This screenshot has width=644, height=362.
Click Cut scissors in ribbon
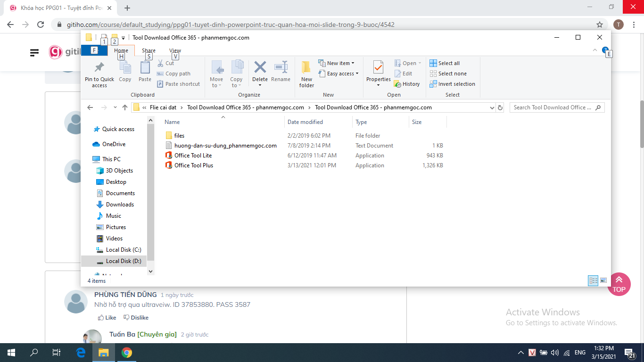pyautogui.click(x=165, y=63)
